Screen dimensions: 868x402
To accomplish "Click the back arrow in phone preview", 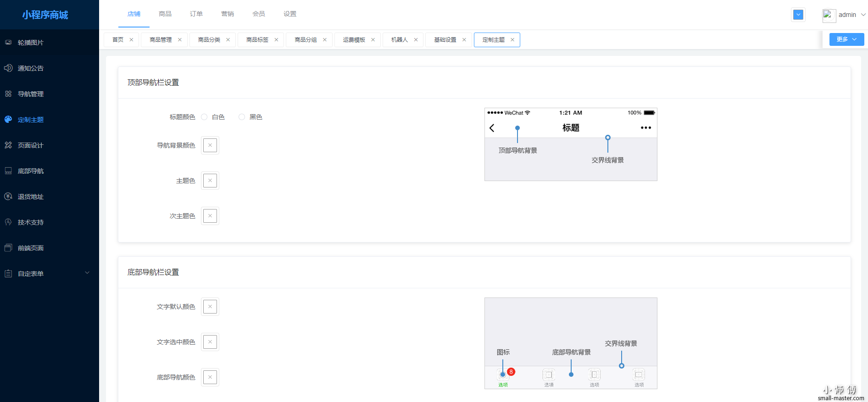I will [x=492, y=128].
